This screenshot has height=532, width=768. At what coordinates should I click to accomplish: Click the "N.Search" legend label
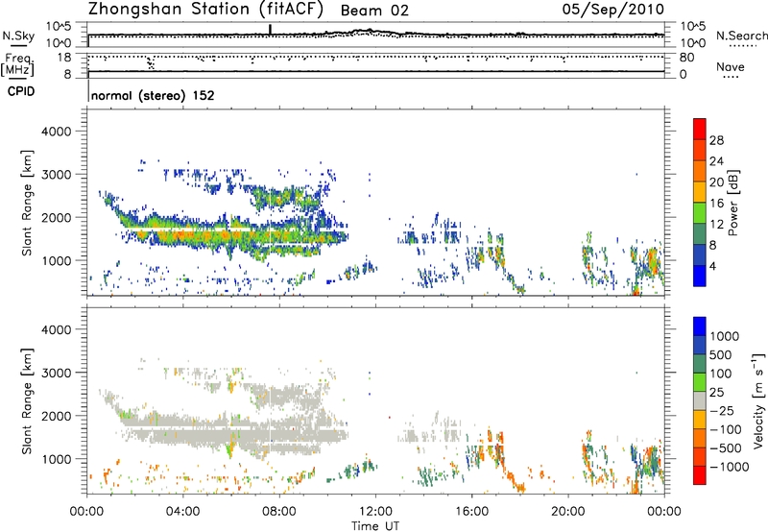coord(742,36)
